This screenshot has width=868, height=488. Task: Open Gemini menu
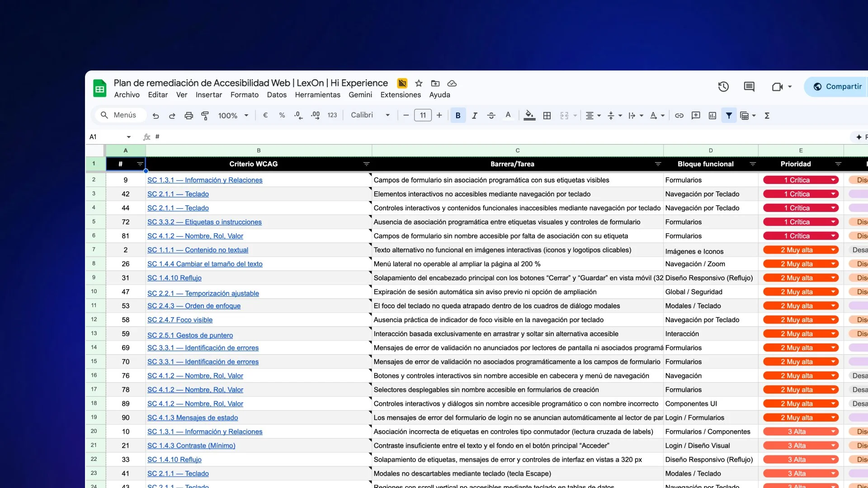pos(360,95)
